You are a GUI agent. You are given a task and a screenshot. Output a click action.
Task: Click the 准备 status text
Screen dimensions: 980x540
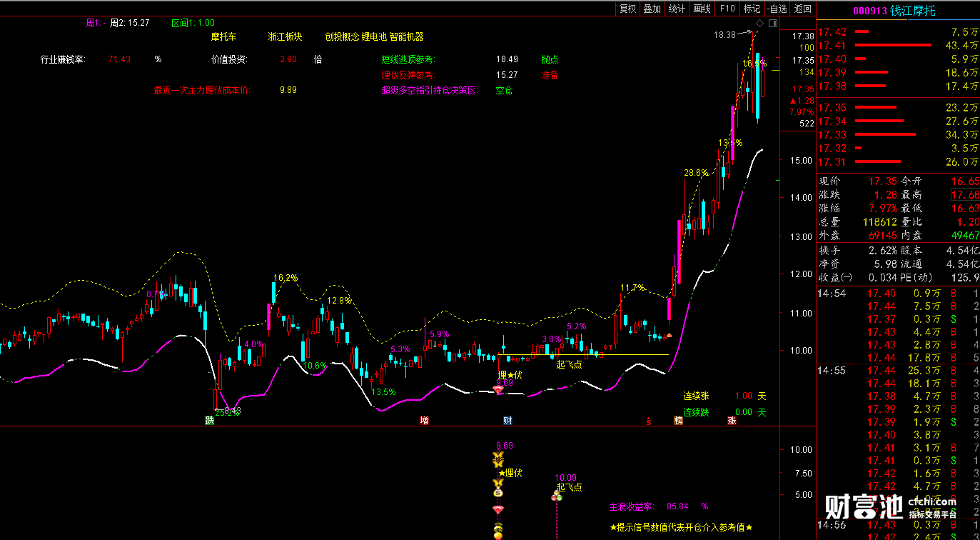tap(550, 75)
